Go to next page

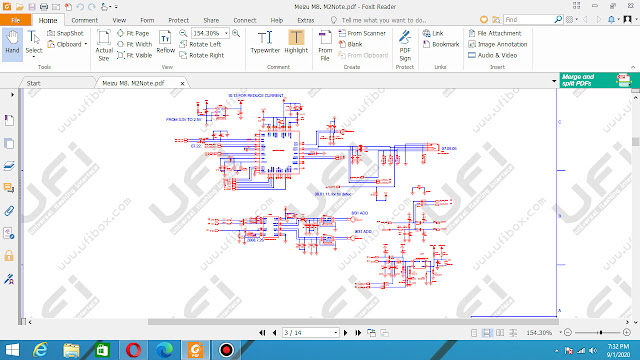[x=345, y=333]
